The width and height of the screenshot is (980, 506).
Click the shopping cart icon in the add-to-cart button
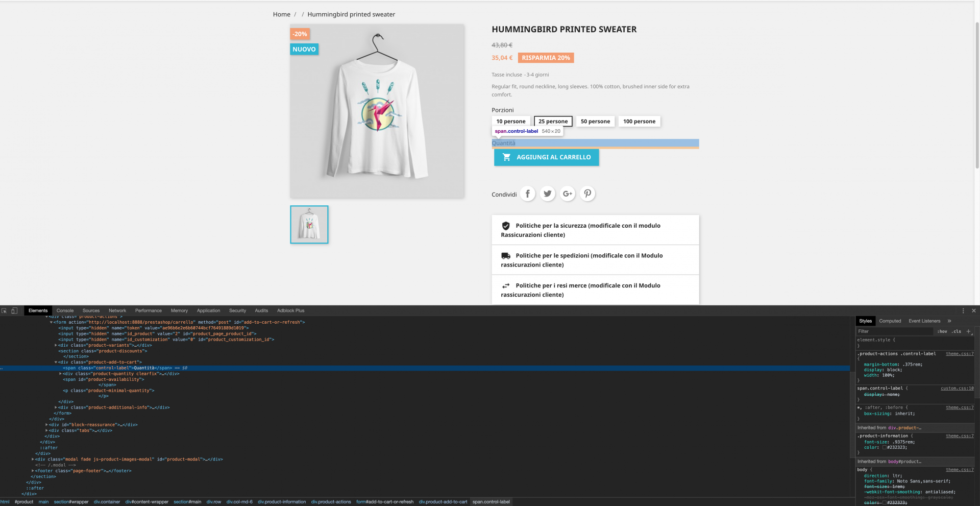[506, 157]
